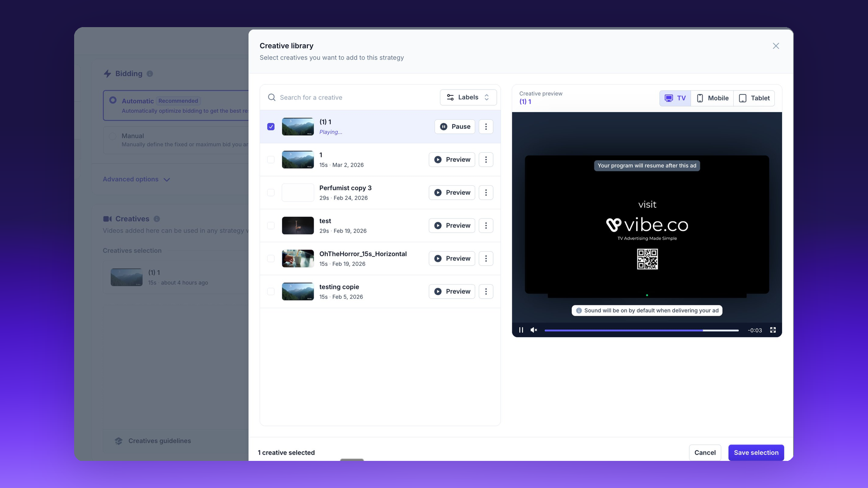Close the Creative library dialog

tap(776, 46)
